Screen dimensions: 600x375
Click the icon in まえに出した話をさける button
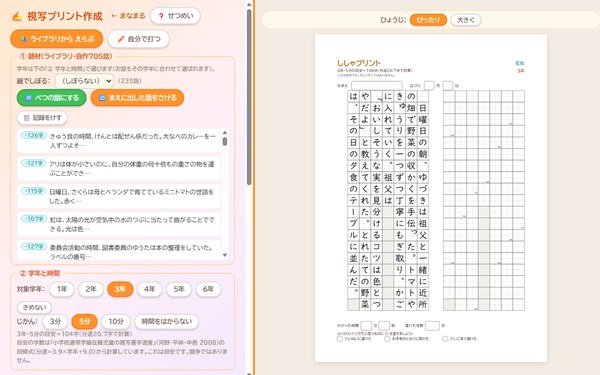click(x=102, y=98)
